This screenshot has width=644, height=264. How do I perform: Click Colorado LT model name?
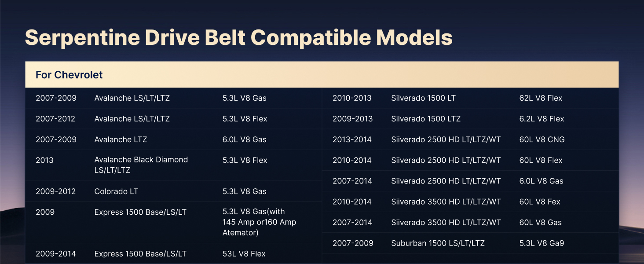[116, 191]
